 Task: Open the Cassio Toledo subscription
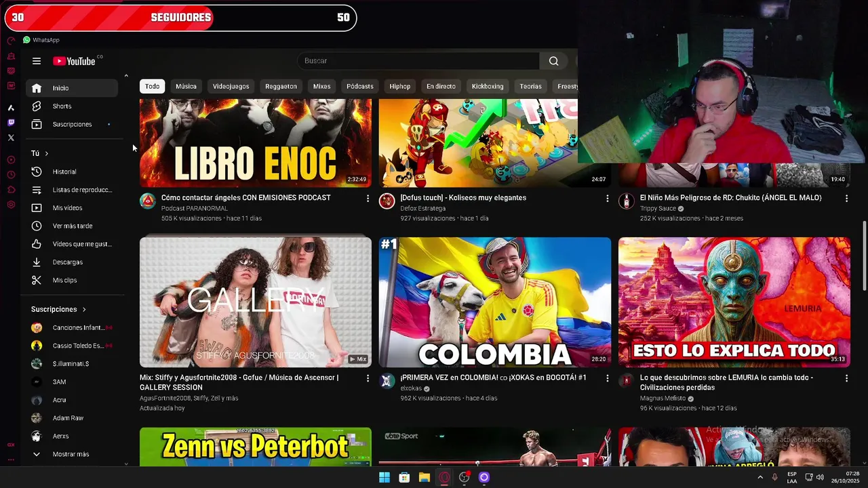[72, 346]
